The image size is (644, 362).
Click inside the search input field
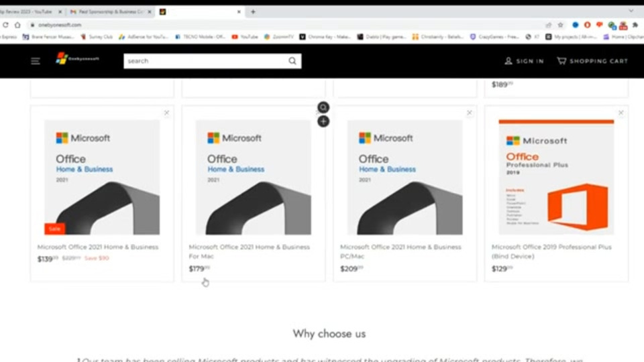point(205,61)
